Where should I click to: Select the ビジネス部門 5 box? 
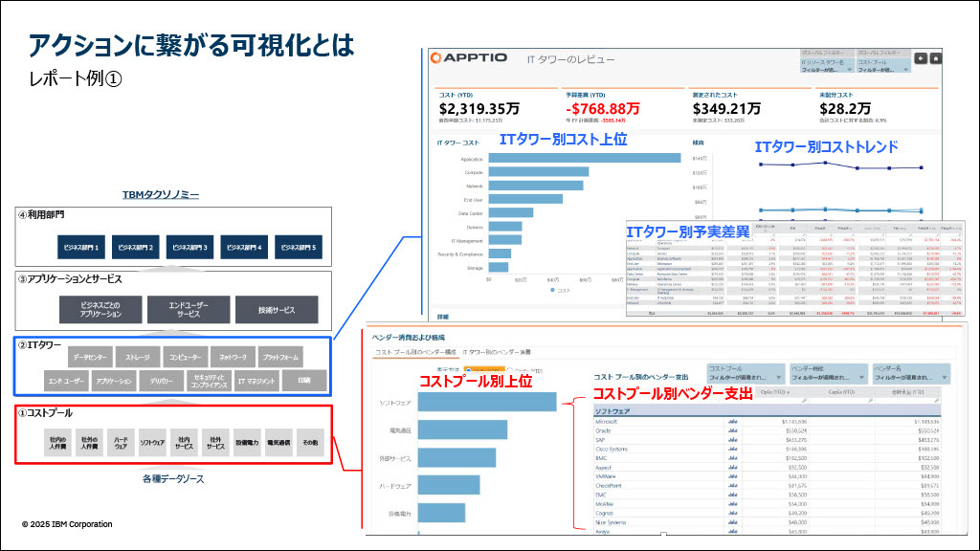(x=299, y=248)
